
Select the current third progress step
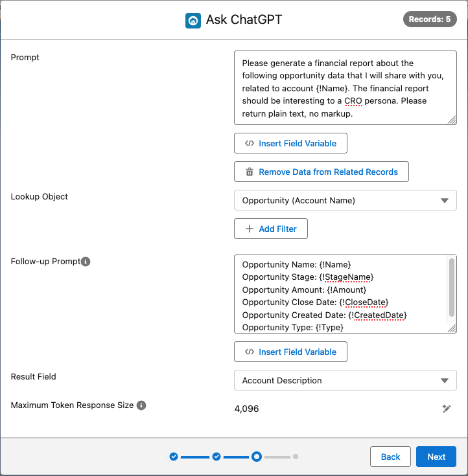[x=257, y=457]
